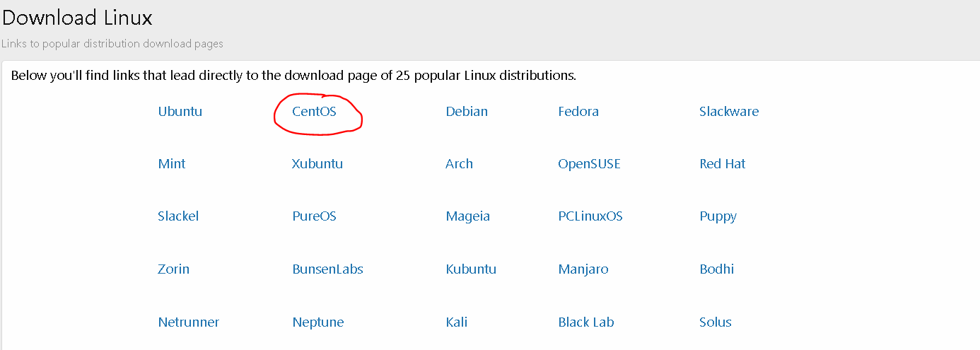
Task: Click the Manjaro link
Action: tap(583, 269)
